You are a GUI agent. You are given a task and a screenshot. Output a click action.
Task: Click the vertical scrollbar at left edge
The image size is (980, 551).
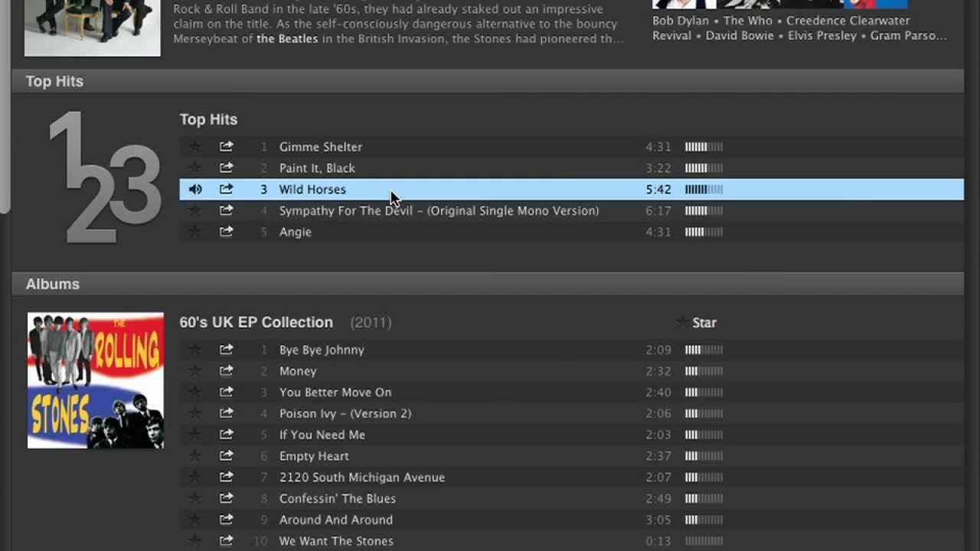pyautogui.click(x=5, y=107)
